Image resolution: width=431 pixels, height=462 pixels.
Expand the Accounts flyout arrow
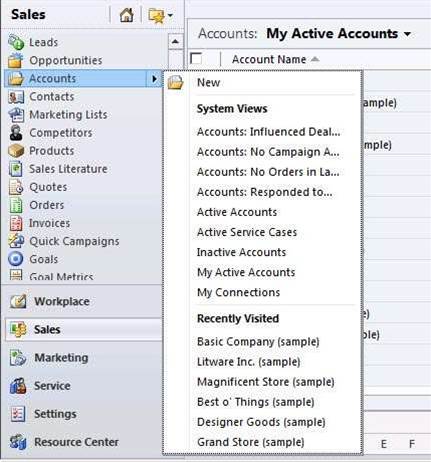tap(154, 79)
